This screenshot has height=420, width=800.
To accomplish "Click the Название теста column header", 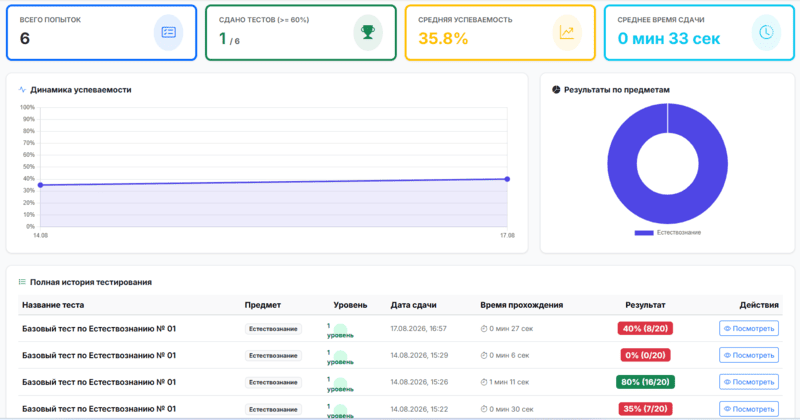I will (x=53, y=305).
